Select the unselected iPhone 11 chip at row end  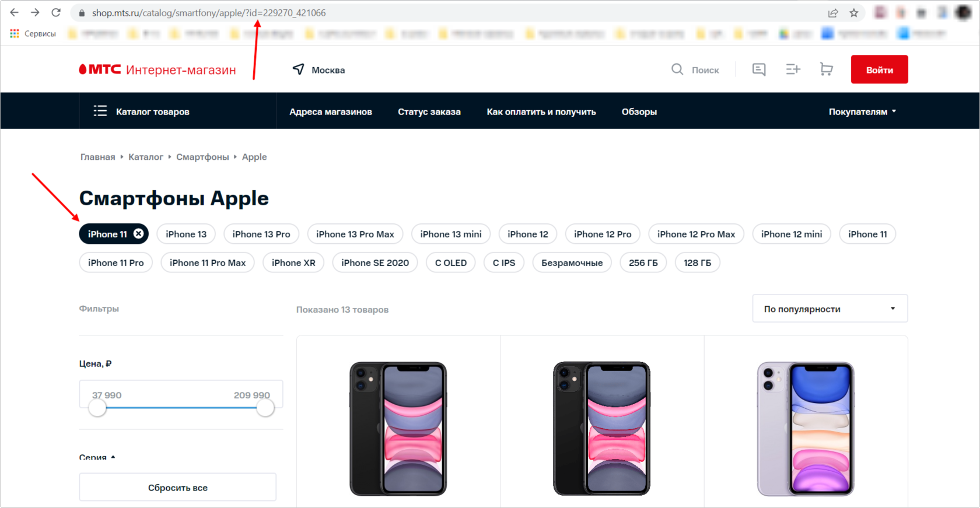867,234
